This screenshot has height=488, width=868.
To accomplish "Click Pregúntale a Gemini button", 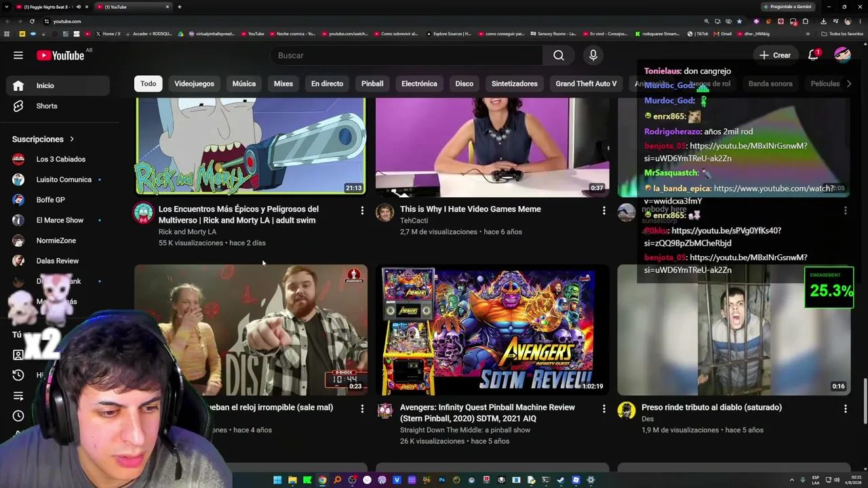I will (787, 7).
